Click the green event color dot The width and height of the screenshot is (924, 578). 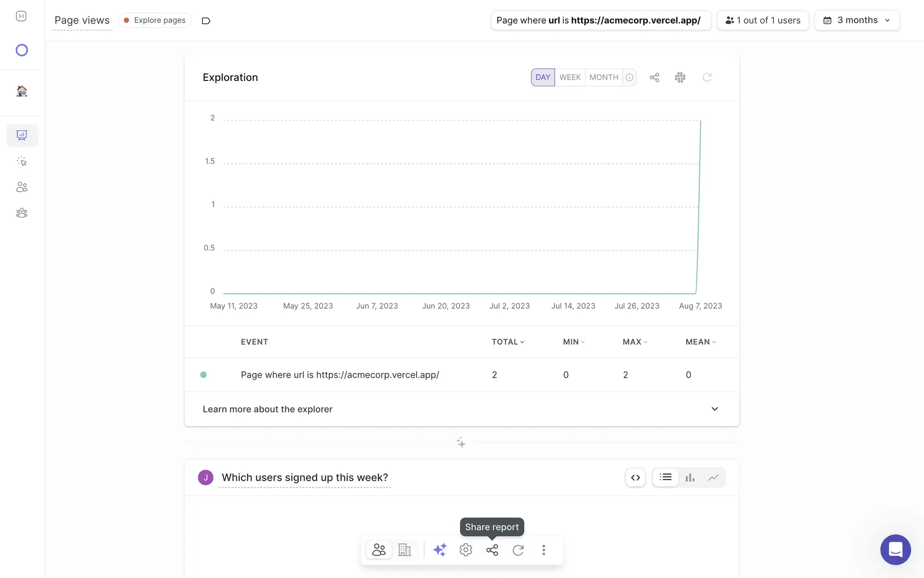point(204,375)
